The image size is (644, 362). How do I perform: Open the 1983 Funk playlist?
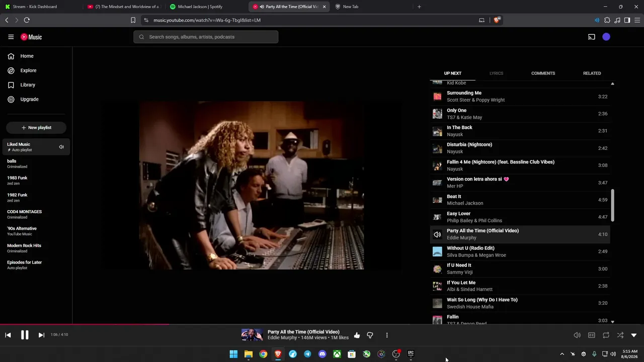(36, 180)
